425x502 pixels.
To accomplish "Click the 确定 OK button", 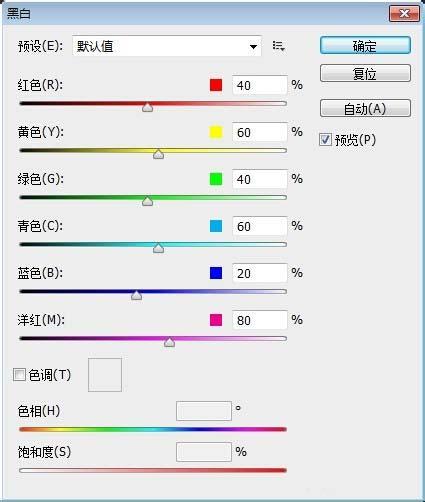I will click(x=365, y=46).
